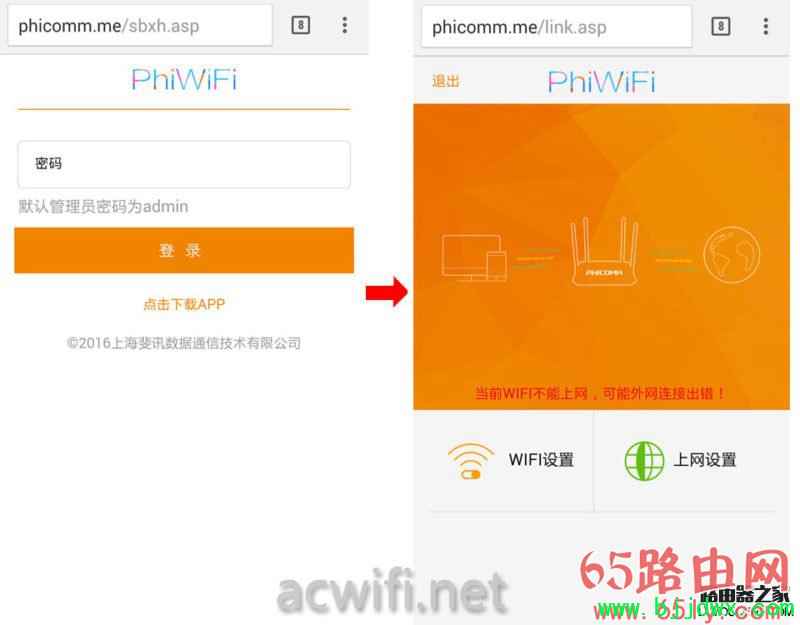800x625 pixels.
Task: Click the computer and phone devices icon
Action: [474, 258]
